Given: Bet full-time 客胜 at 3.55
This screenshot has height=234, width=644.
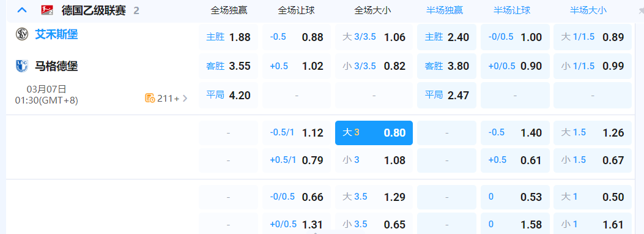Looking at the screenshot, I should tap(228, 66).
